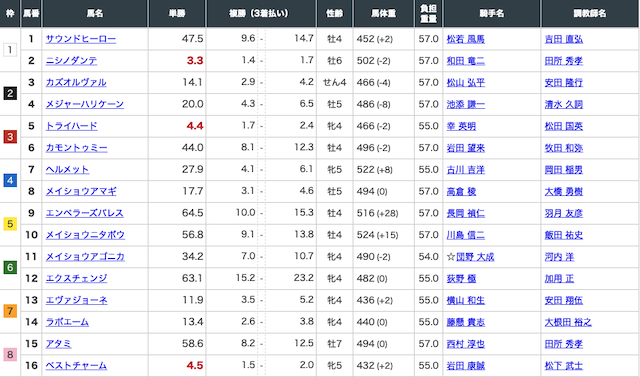
Task: Open jockey link 岩田 康誠
Action: 466,366
